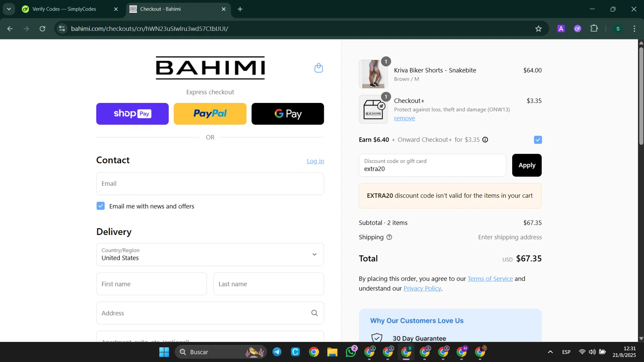This screenshot has height=362, width=644.
Task: Open the Wi-Fi network status icon
Action: click(582, 352)
